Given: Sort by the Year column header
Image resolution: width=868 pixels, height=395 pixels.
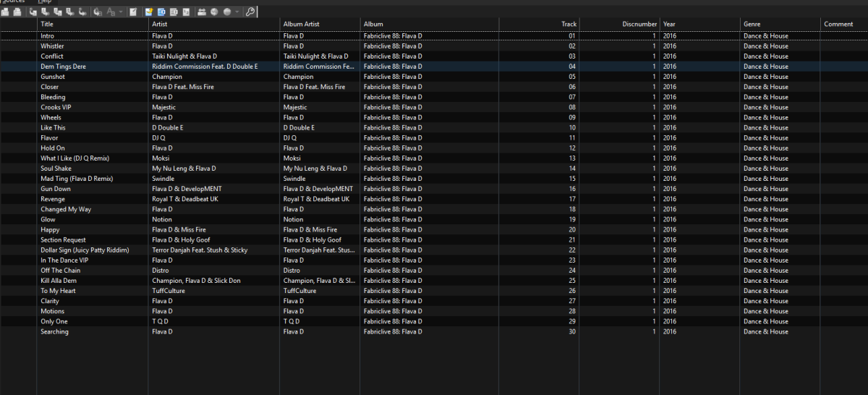Looking at the screenshot, I should [699, 24].
